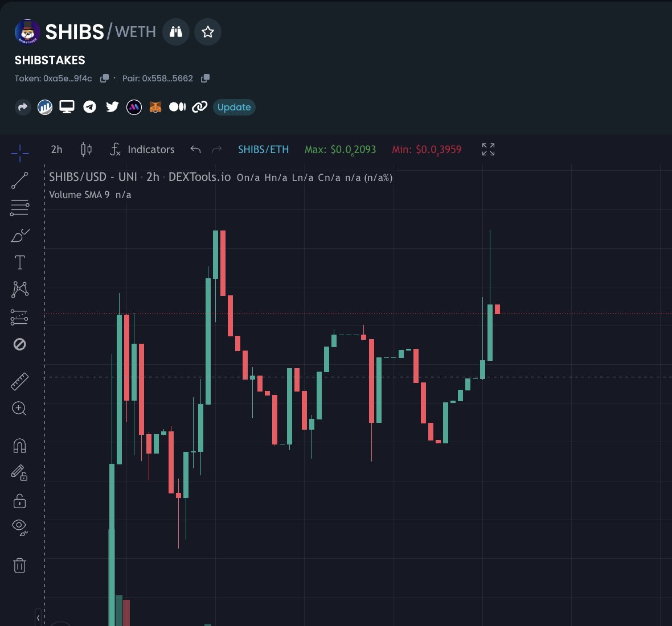Copy the pair address 0x558...5662
The width and height of the screenshot is (672, 626).
pyautogui.click(x=205, y=79)
